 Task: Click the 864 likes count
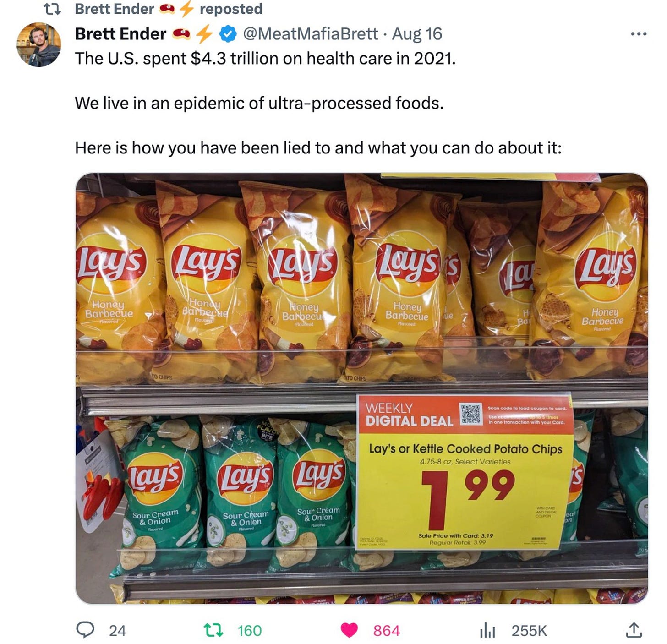click(386, 631)
